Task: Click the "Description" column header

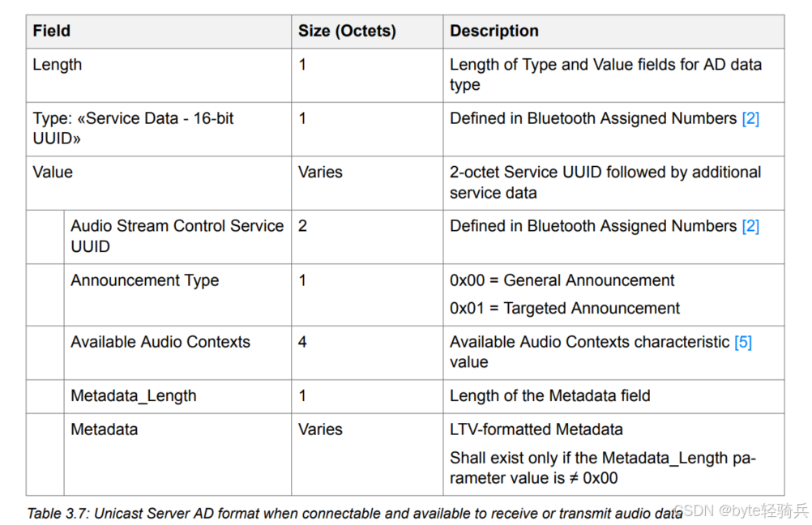Action: [x=494, y=32]
